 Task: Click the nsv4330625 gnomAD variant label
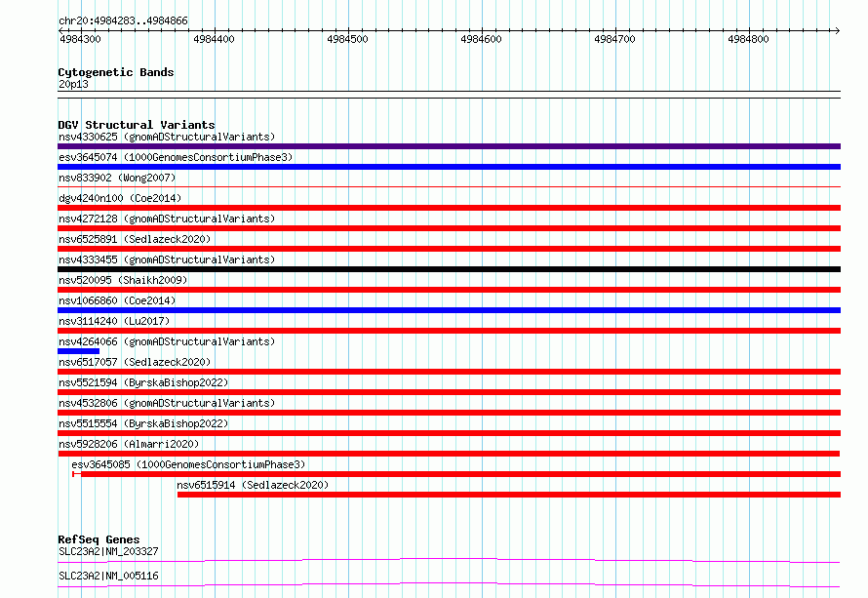pyautogui.click(x=167, y=137)
